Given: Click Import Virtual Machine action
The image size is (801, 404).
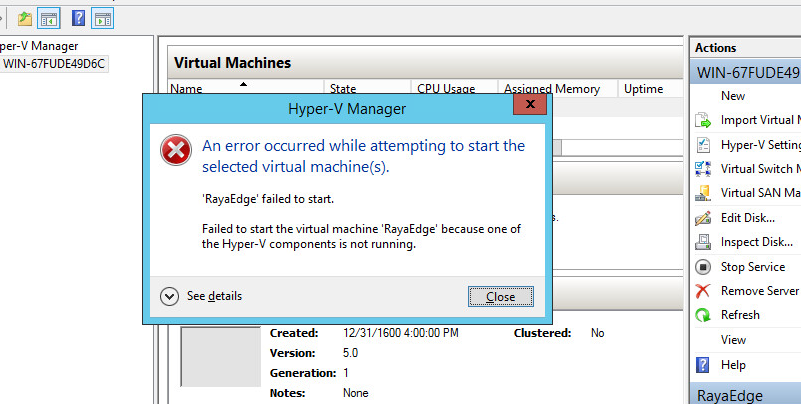Looking at the screenshot, I should pos(761,120).
